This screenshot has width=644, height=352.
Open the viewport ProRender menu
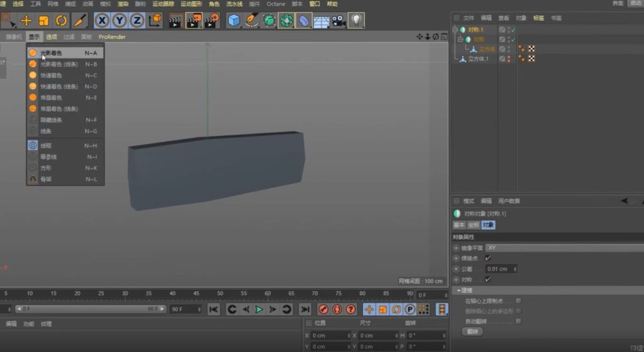tap(112, 37)
